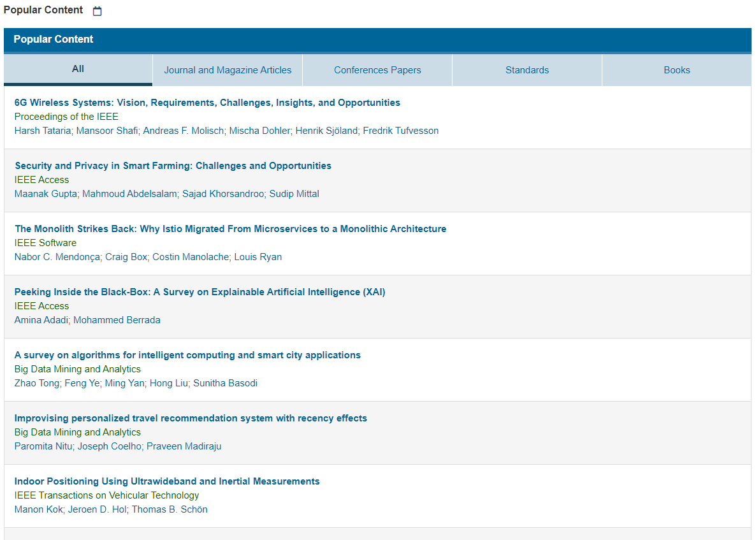Viewport: 756px width, 540px height.
Task: Open author Amina Adadi's page
Action: (41, 320)
